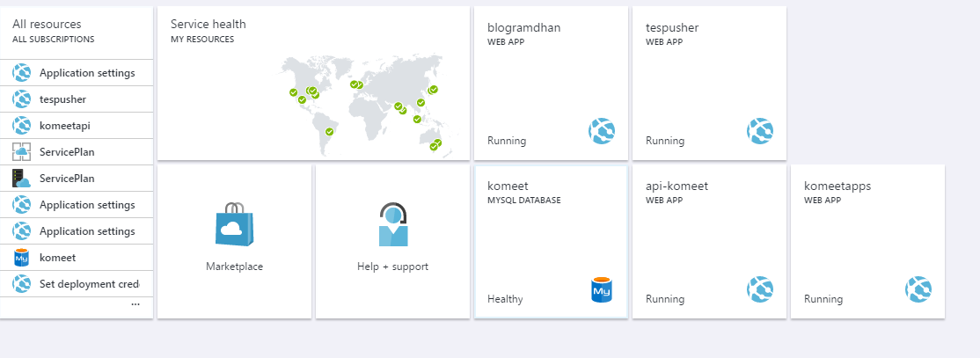Click the web app icon in api-komeet tile
This screenshot has width=980, height=358.
[x=760, y=289]
